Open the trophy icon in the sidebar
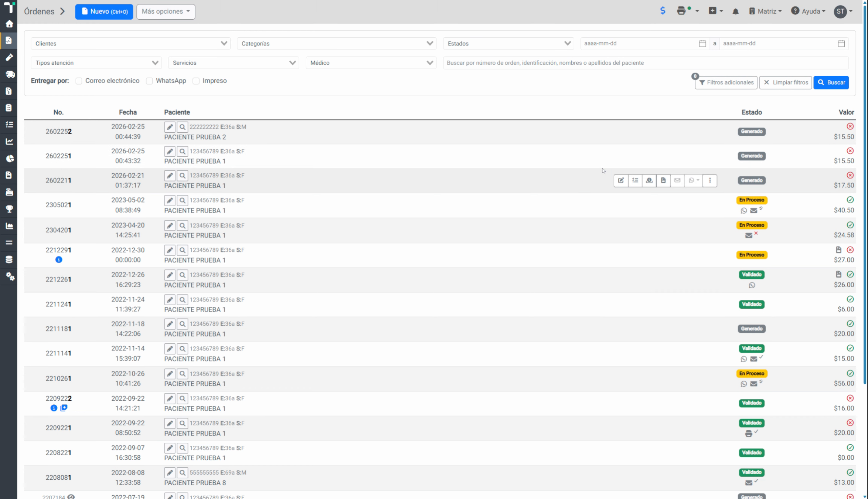The image size is (868, 499). coord(9,209)
